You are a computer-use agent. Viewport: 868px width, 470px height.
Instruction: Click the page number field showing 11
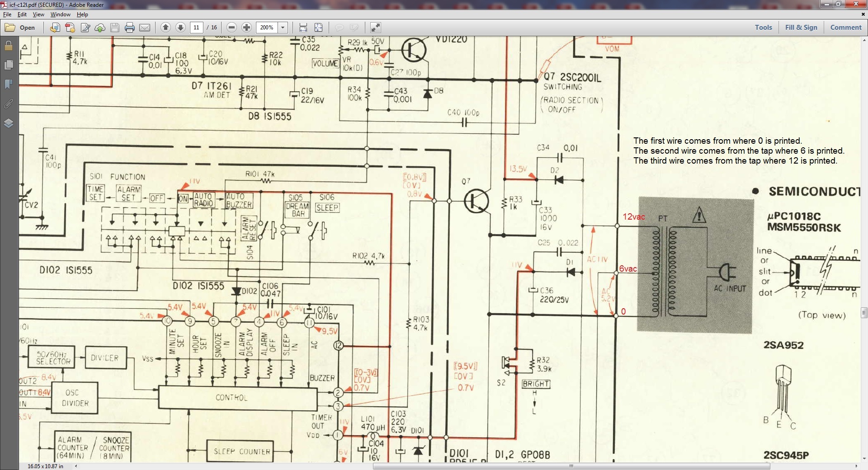pyautogui.click(x=197, y=28)
